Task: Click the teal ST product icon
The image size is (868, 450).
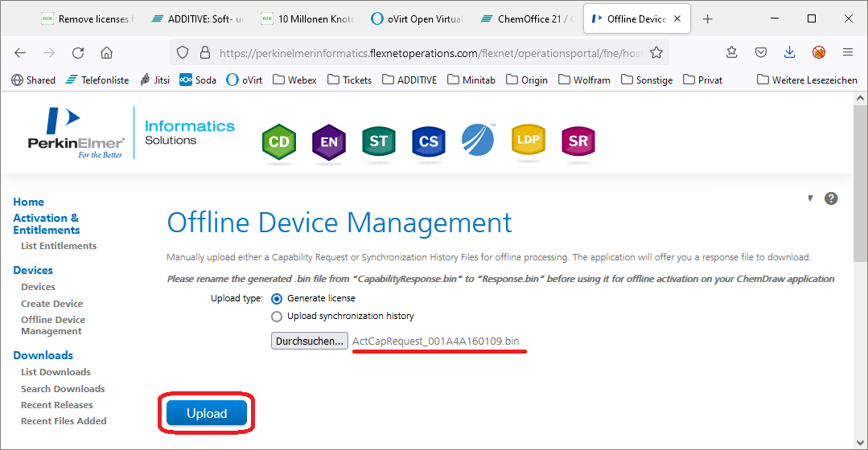Action: 379,141
